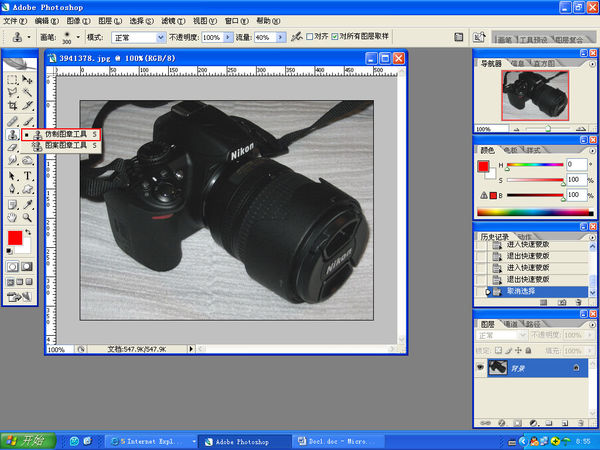Switch to the 通道 tab
The height and width of the screenshot is (450, 600).
coord(510,324)
